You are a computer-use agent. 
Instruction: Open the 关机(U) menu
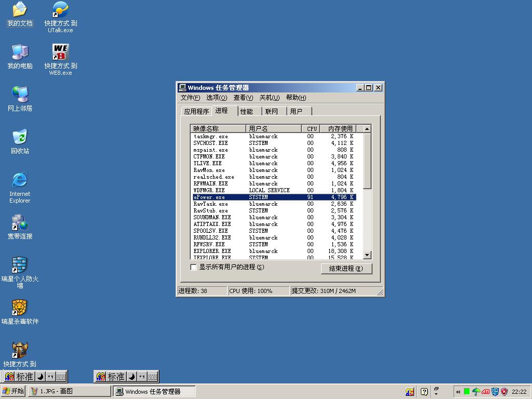pyautogui.click(x=270, y=98)
